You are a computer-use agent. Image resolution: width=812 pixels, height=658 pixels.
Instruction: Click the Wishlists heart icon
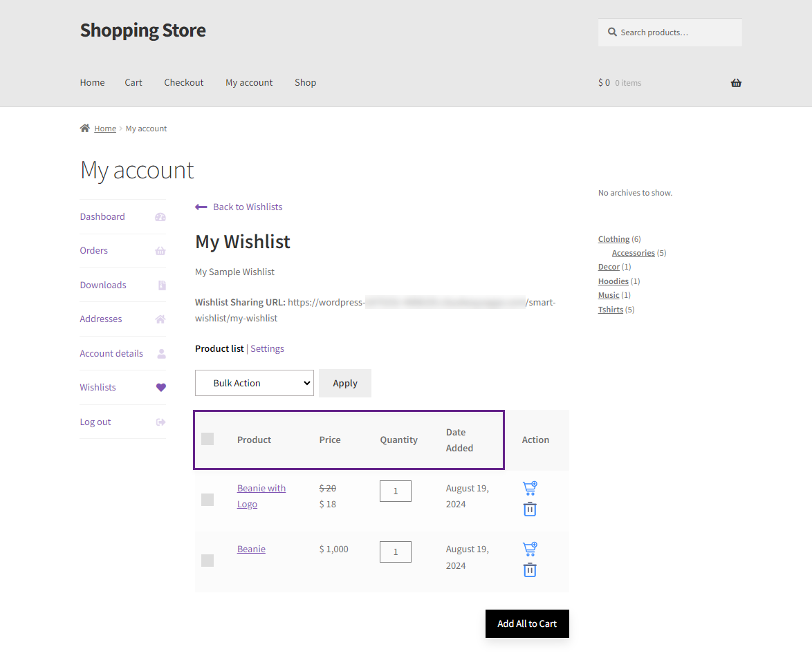click(161, 387)
